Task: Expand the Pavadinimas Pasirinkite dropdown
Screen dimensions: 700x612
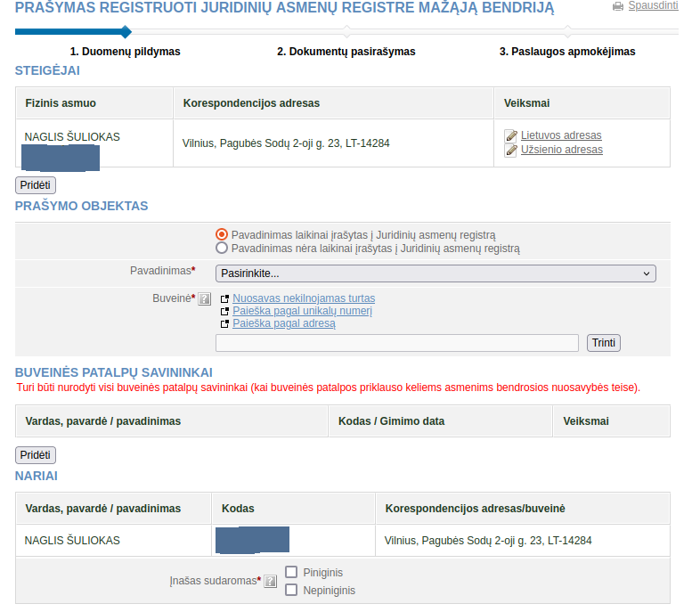Action: (435, 273)
